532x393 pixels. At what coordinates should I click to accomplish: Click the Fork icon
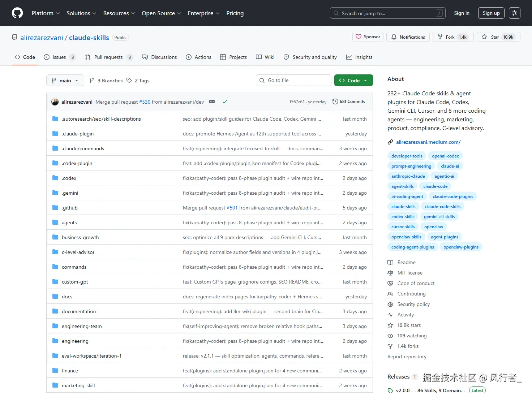(440, 37)
